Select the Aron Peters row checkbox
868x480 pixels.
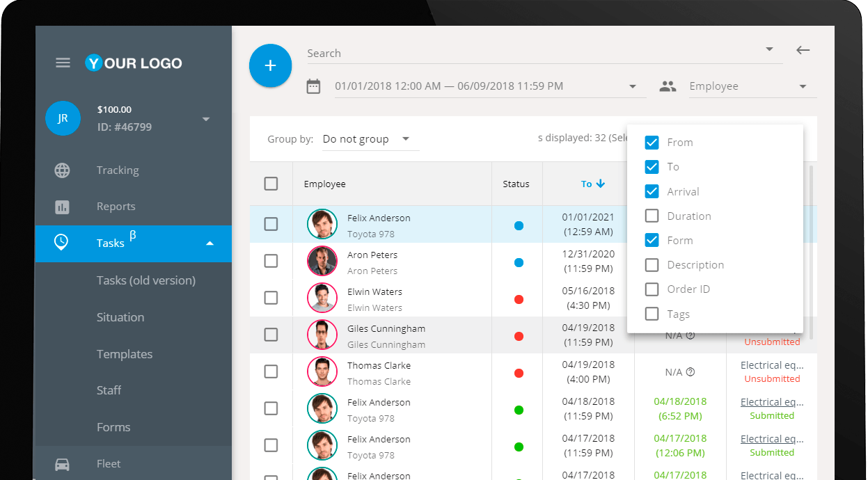tap(271, 261)
